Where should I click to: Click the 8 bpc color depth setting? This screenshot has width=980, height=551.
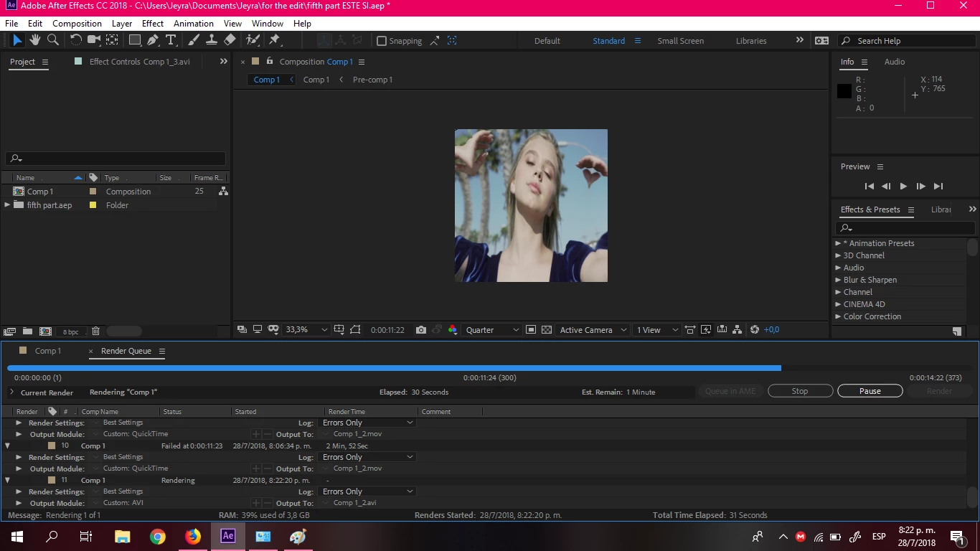[x=71, y=332]
